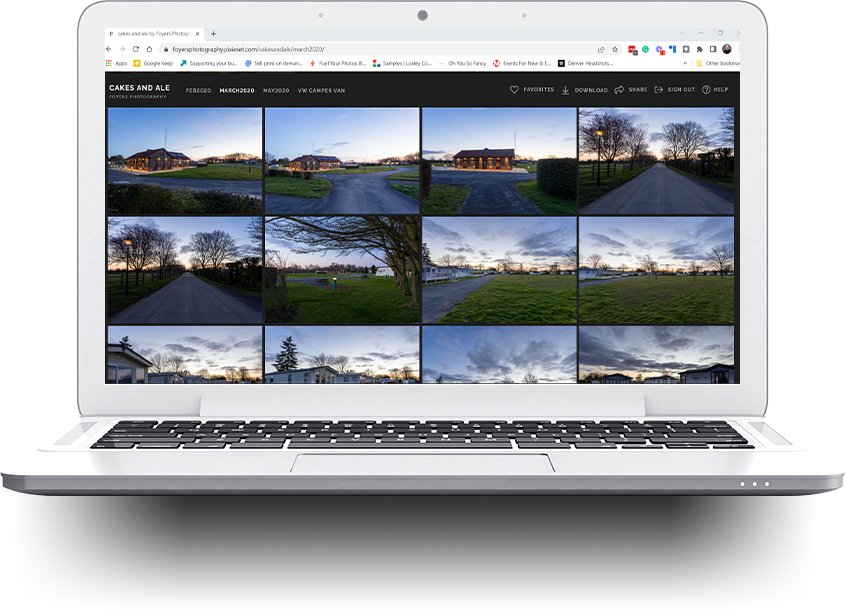Open the first clubhouse dusk photo
The width and height of the screenshot is (845, 609).
185,161
